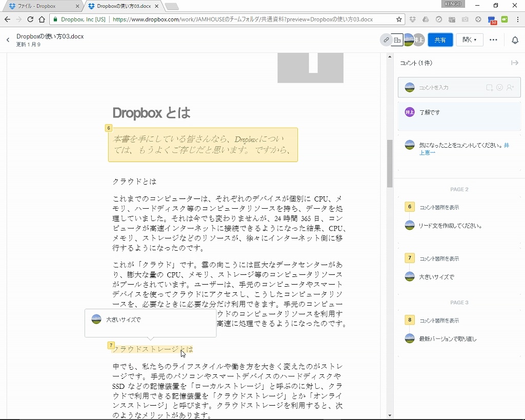Open the 開く dropdown button
The image size is (525, 420).
pos(469,40)
